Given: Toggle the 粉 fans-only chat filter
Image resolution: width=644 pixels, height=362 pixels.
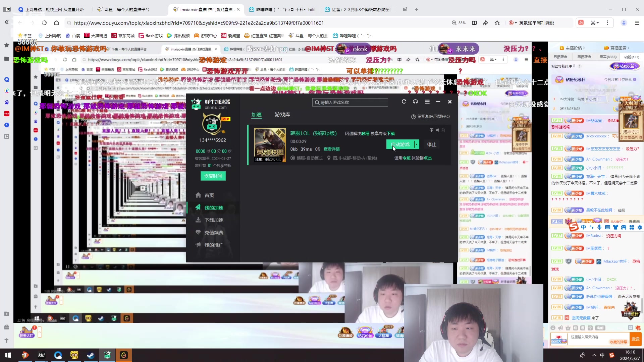Looking at the screenshot, I should coord(575,328).
